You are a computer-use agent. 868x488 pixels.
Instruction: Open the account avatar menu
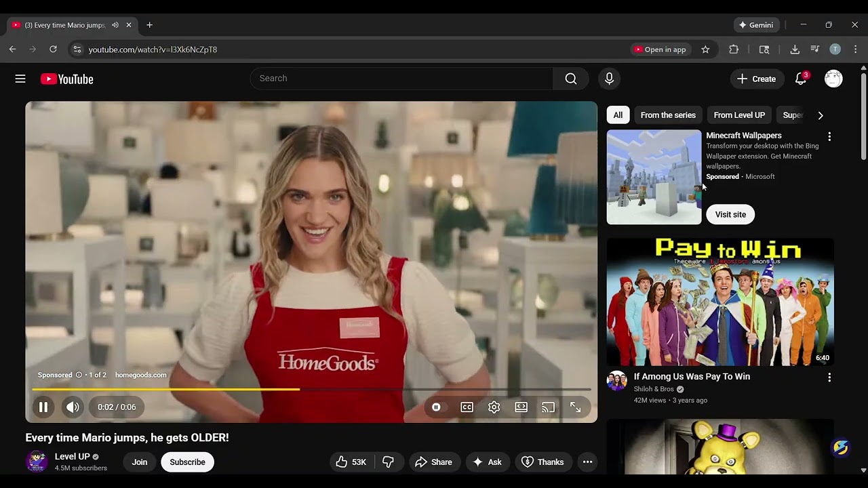click(833, 79)
